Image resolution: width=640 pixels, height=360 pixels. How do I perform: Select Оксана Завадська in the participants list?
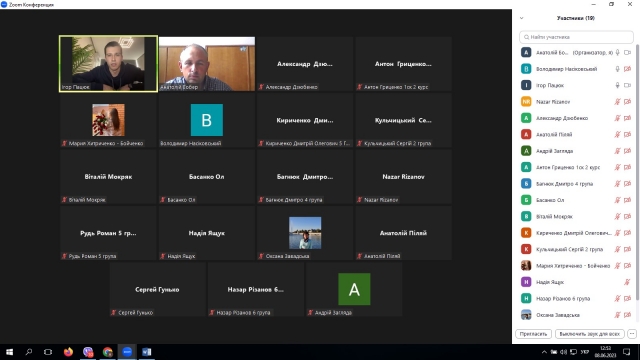[576, 315]
